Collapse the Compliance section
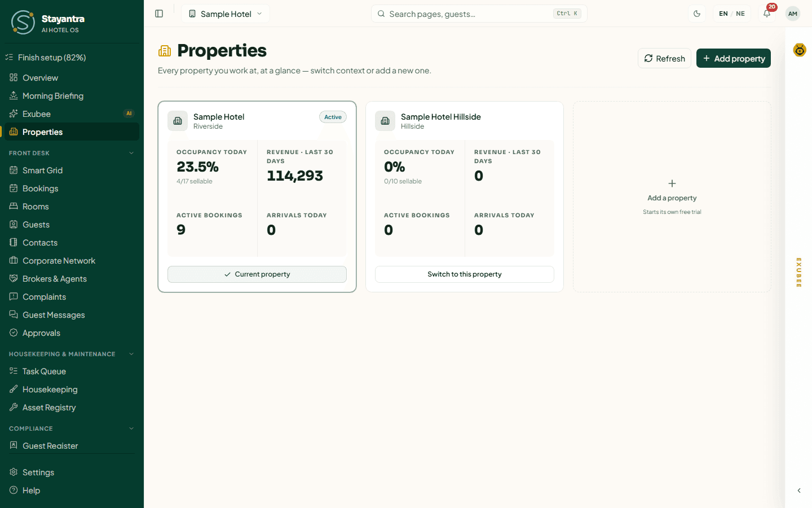 [131, 428]
